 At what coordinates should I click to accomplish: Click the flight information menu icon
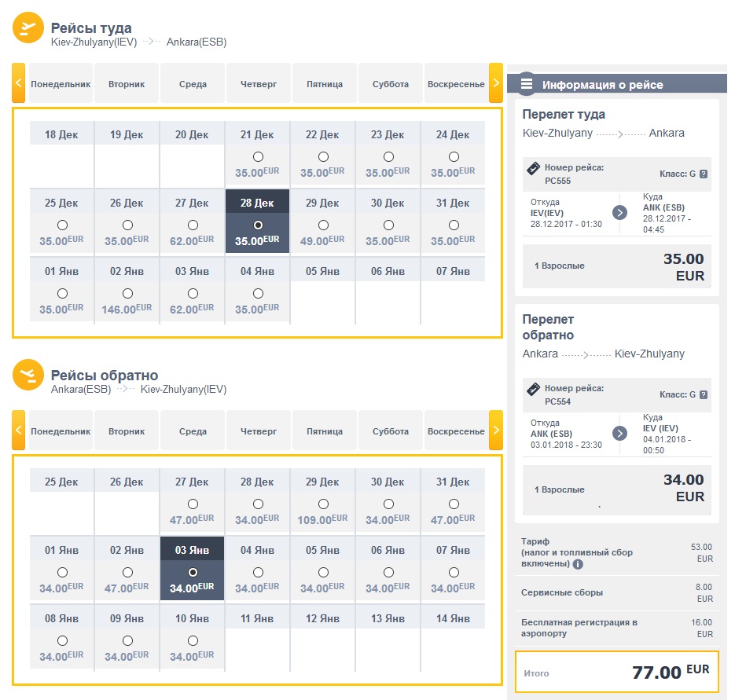tap(527, 84)
